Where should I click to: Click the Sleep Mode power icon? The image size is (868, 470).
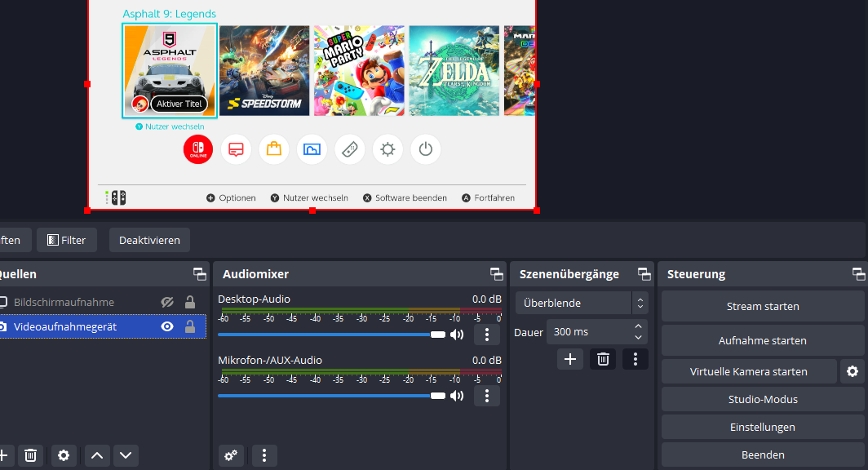click(x=425, y=149)
